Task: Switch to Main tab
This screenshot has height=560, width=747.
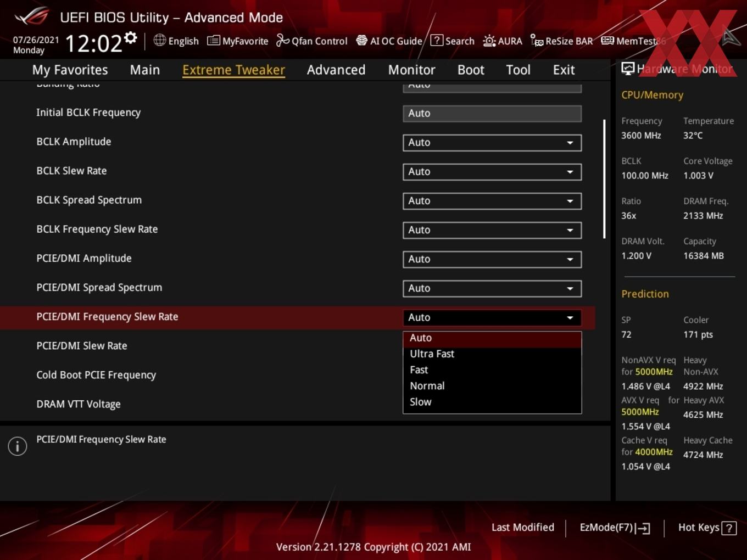Action: 145,70
